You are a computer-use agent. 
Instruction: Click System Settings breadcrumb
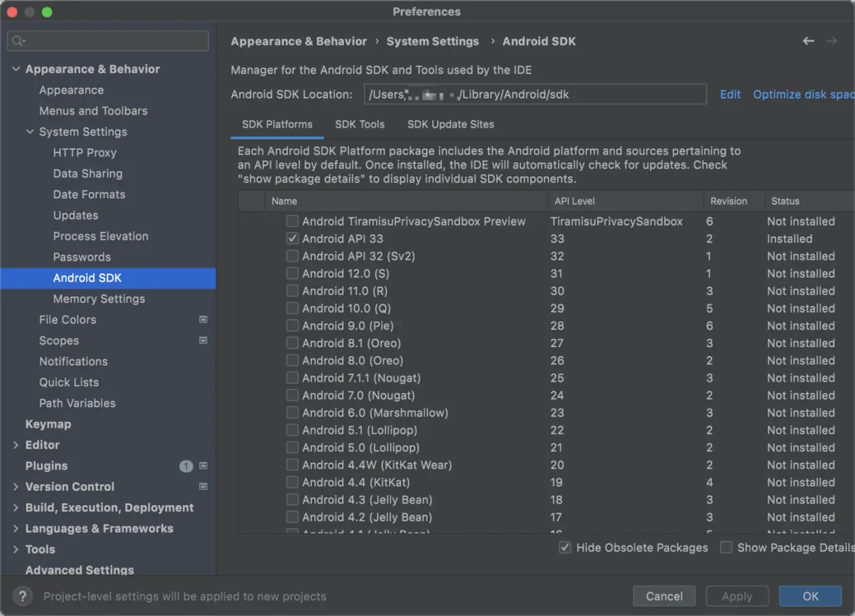pyautogui.click(x=433, y=42)
